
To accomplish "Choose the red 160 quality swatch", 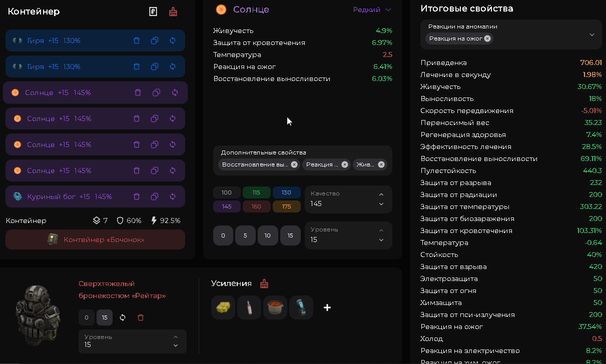I will [x=257, y=206].
